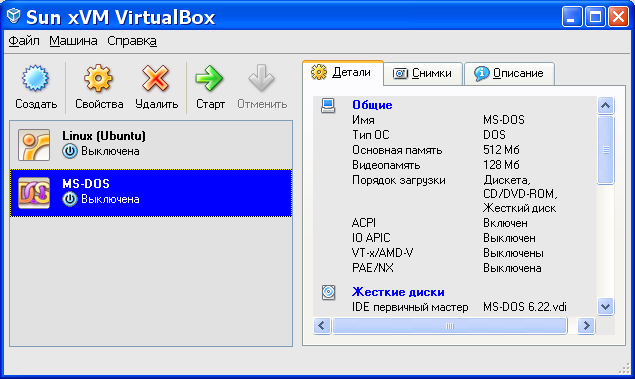Click Выключена status under Linux (Ubuntu)

(110, 151)
